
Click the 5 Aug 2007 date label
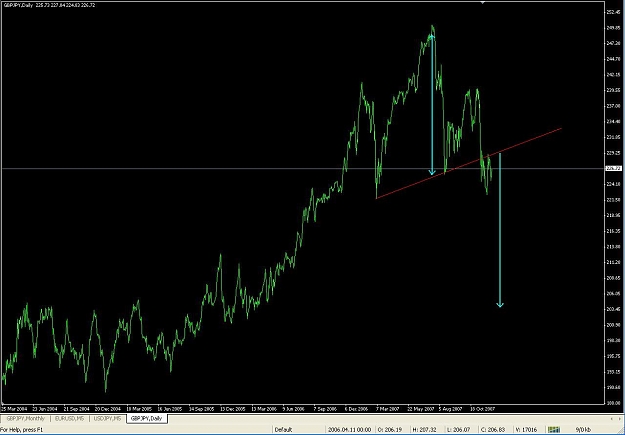tap(450, 409)
